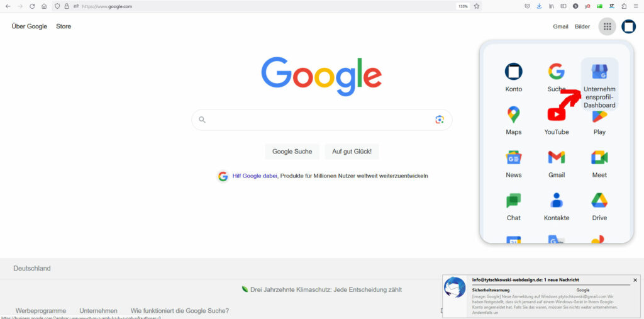Open the Werbeprogramme footer link
Screen dimensions: 644x319
(41, 311)
